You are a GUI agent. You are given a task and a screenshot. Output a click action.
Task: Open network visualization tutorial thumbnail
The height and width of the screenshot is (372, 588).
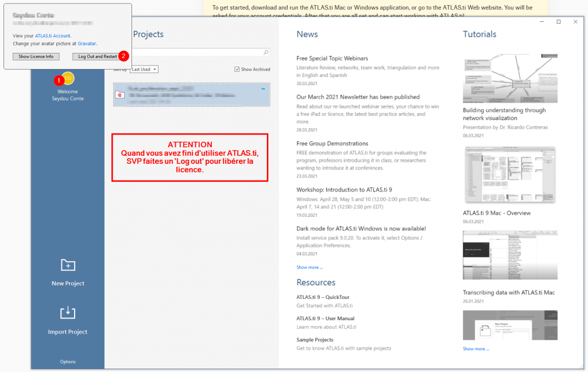click(510, 78)
